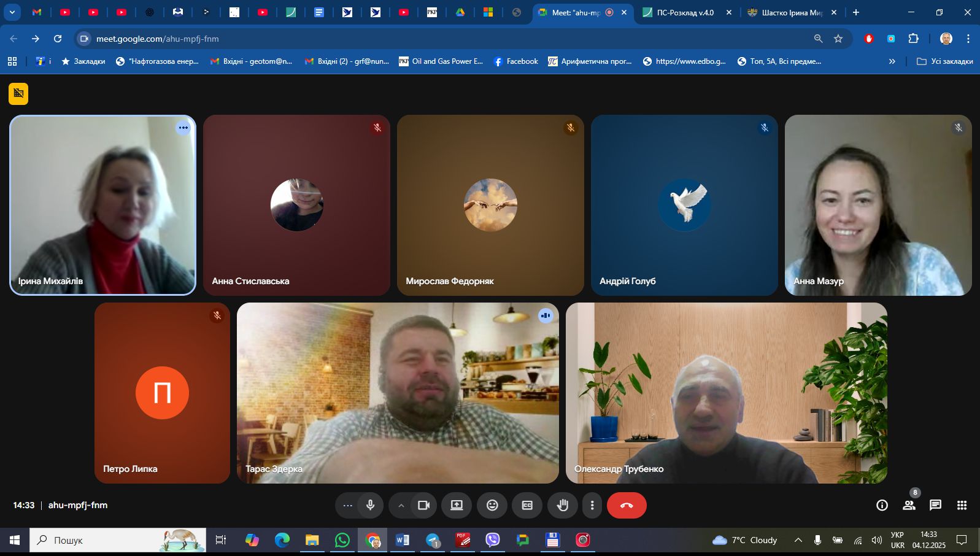Toggle closed captions with the CC button
Image resolution: width=980 pixels, height=556 pixels.
point(527,505)
